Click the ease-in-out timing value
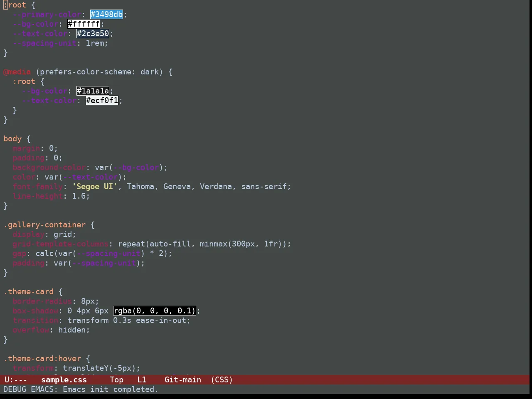Viewport: 532px width, 399px height. [x=161, y=320]
